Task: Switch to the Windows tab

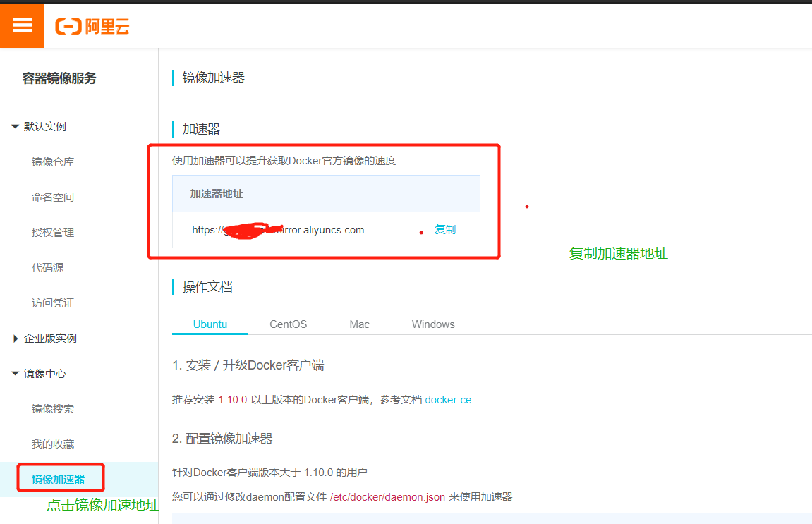Action: click(x=432, y=324)
